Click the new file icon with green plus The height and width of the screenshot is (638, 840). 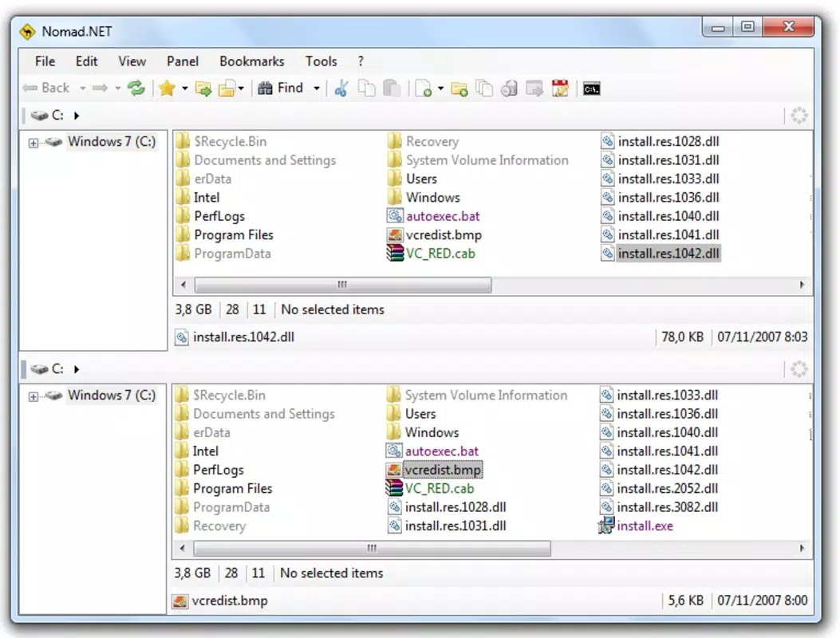pyautogui.click(x=424, y=89)
